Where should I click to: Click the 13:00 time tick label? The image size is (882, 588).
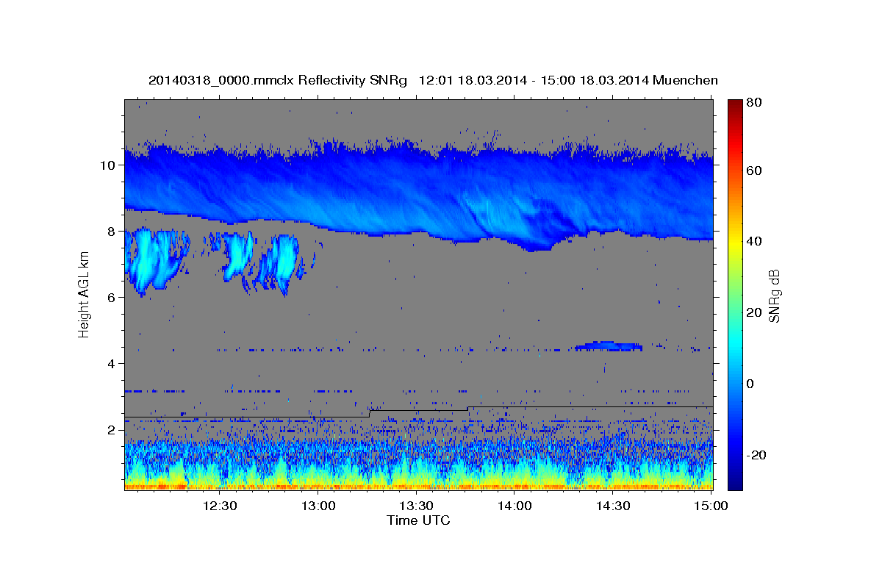(x=318, y=506)
